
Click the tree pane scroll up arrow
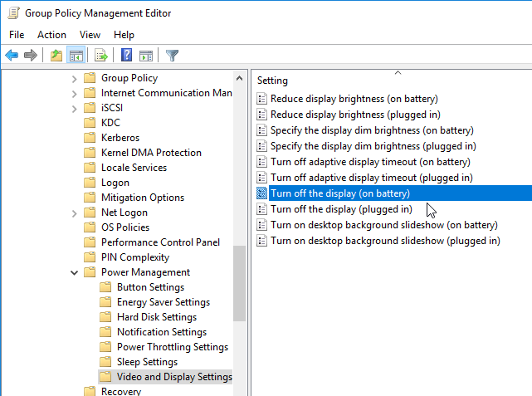pos(239,78)
